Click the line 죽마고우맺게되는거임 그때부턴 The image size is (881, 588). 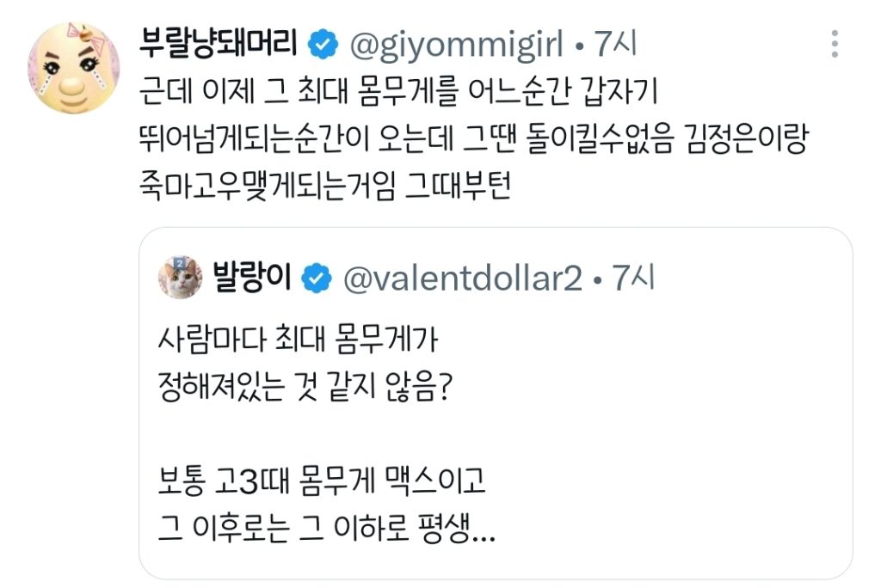[324, 186]
